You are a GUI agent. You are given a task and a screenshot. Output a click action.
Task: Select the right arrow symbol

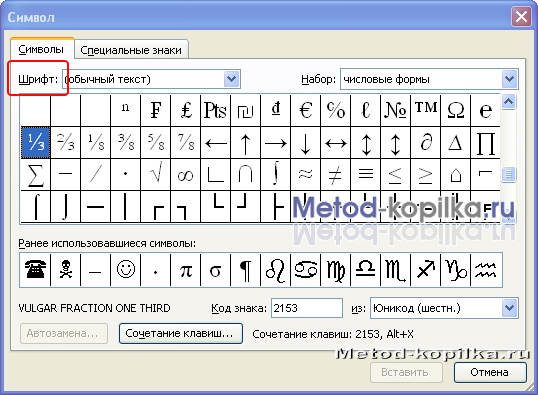click(276, 142)
